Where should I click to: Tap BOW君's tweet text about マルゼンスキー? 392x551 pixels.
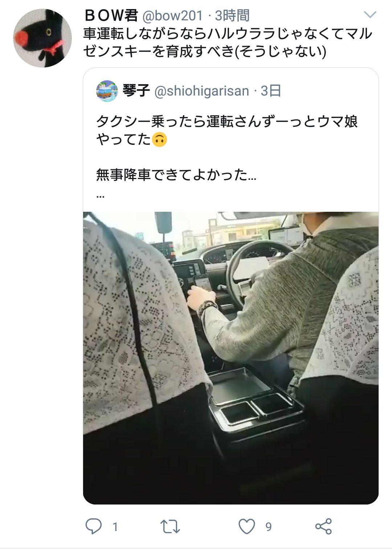[228, 42]
